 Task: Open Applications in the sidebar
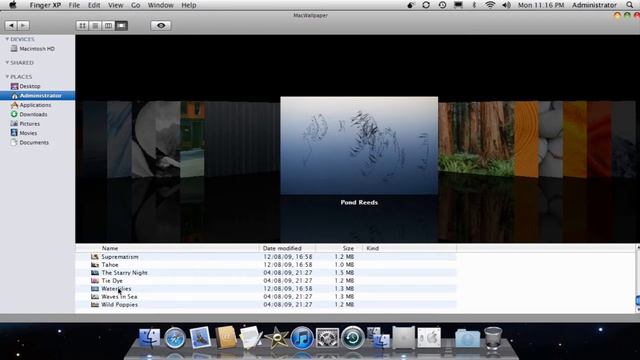(x=37, y=105)
